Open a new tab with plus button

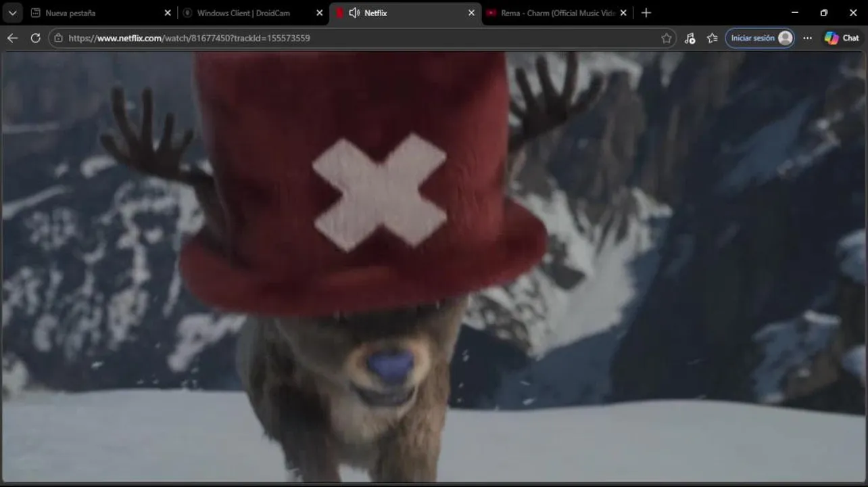click(x=646, y=13)
